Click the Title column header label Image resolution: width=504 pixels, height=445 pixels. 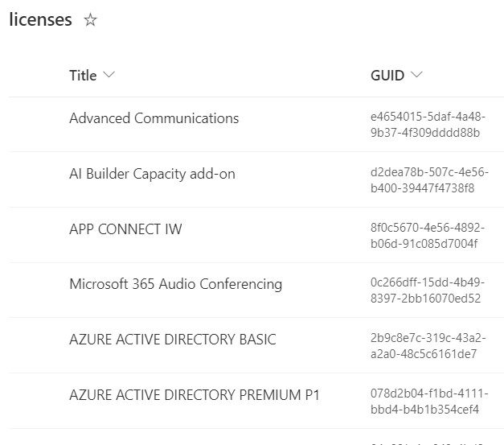coord(83,76)
